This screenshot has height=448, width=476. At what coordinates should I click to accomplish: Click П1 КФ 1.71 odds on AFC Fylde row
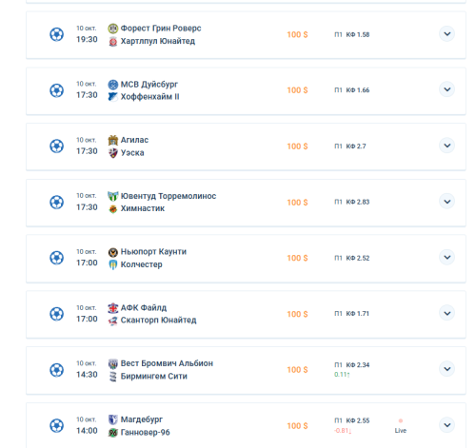351,314
